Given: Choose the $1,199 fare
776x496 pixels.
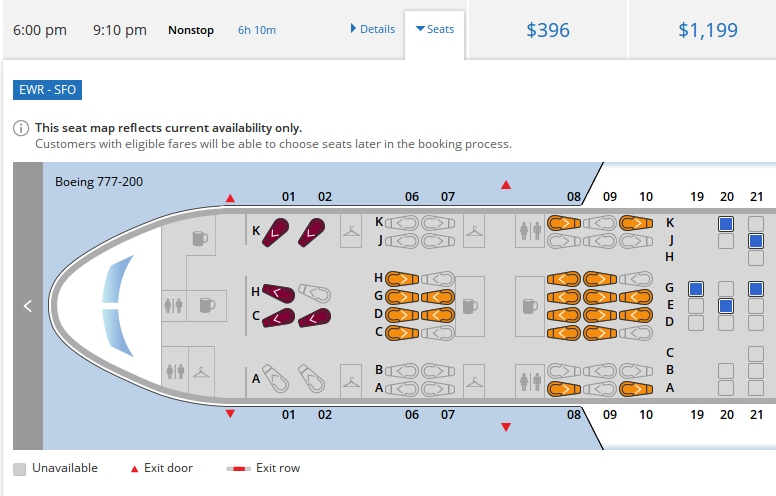Looking at the screenshot, I should point(708,30).
